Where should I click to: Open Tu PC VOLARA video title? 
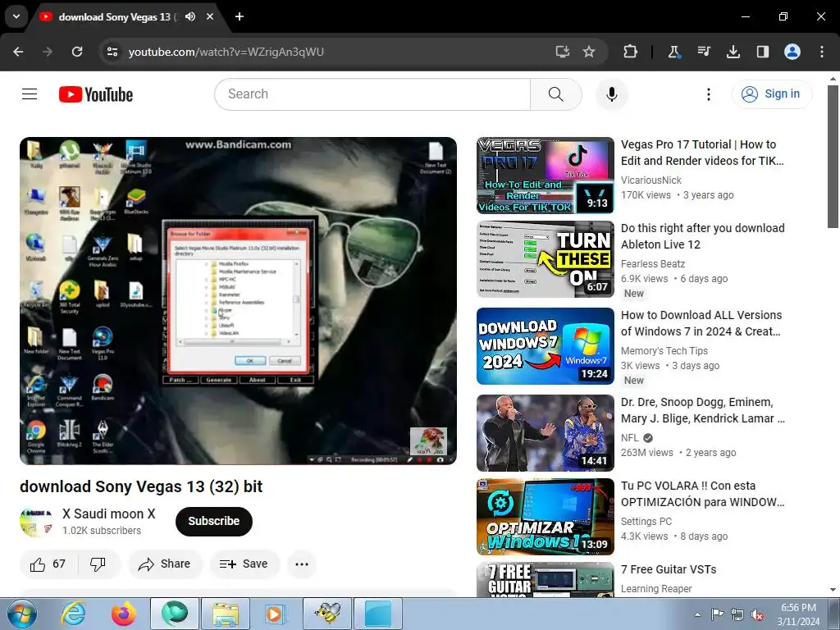click(702, 494)
